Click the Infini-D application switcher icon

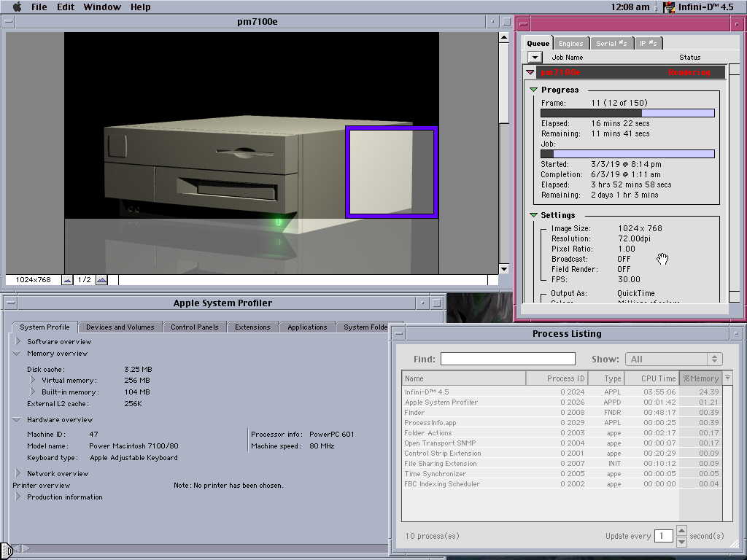[x=669, y=7]
